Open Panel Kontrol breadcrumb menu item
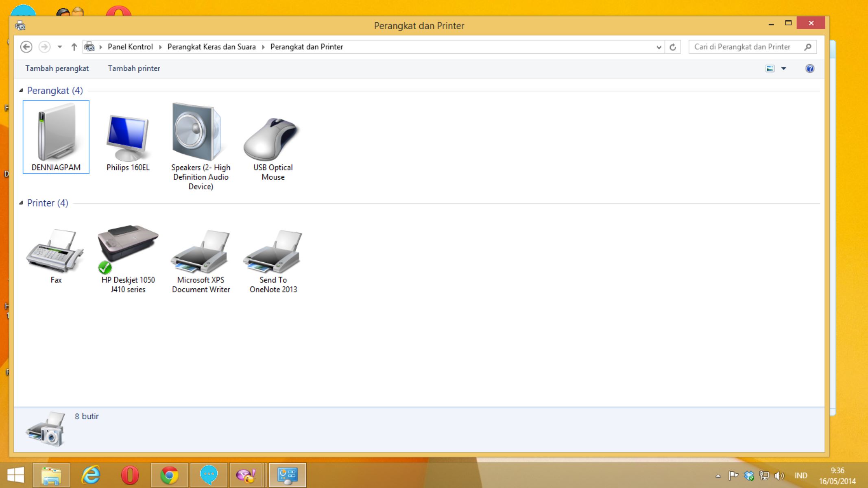 pyautogui.click(x=129, y=46)
